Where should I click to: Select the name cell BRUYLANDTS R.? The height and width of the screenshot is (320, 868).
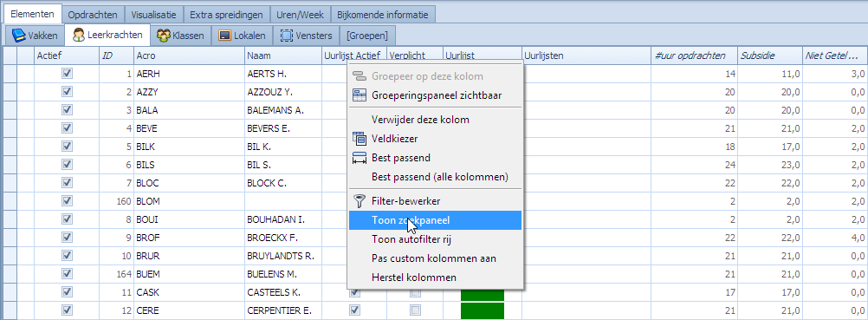283,256
